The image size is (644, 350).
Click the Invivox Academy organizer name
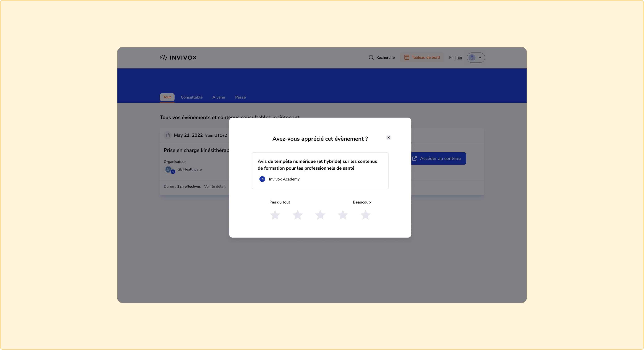click(284, 179)
